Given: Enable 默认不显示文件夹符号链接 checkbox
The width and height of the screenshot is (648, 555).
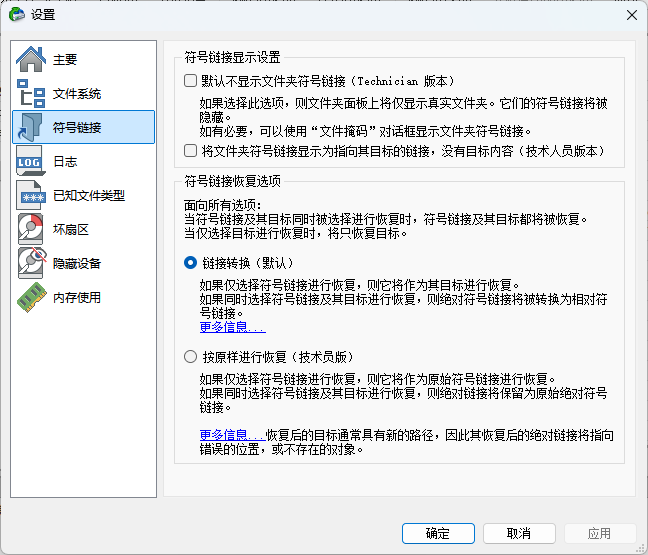Looking at the screenshot, I should click(190, 81).
